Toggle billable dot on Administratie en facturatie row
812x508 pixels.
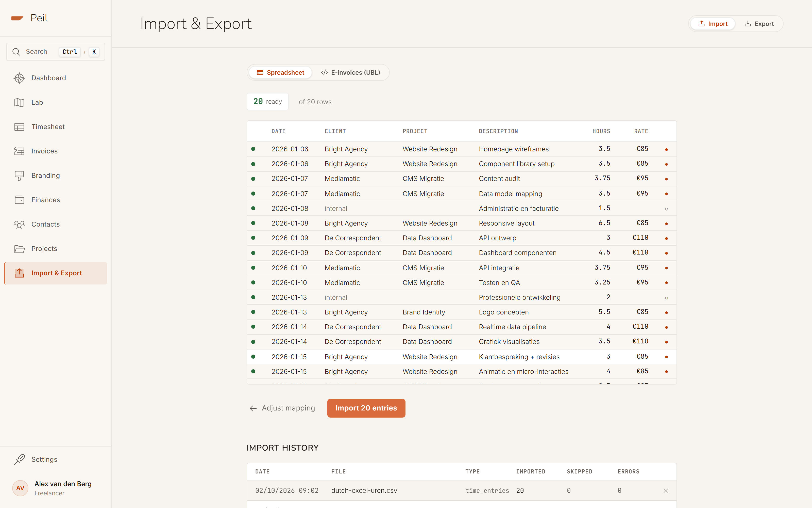666,209
